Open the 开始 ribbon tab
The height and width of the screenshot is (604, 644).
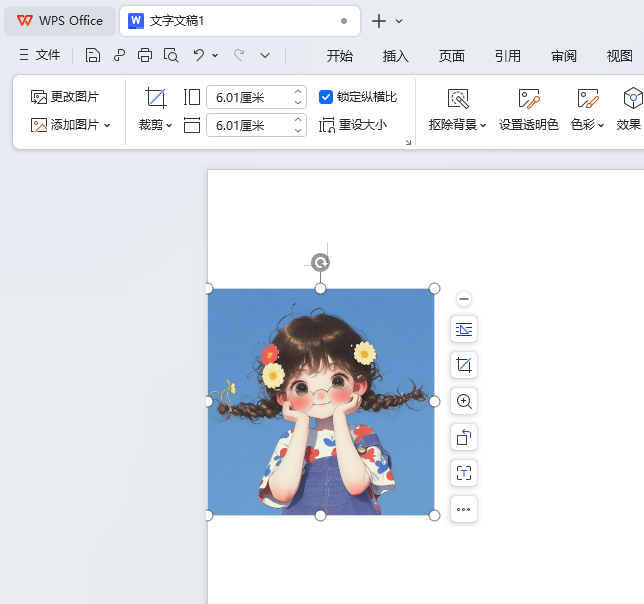340,56
